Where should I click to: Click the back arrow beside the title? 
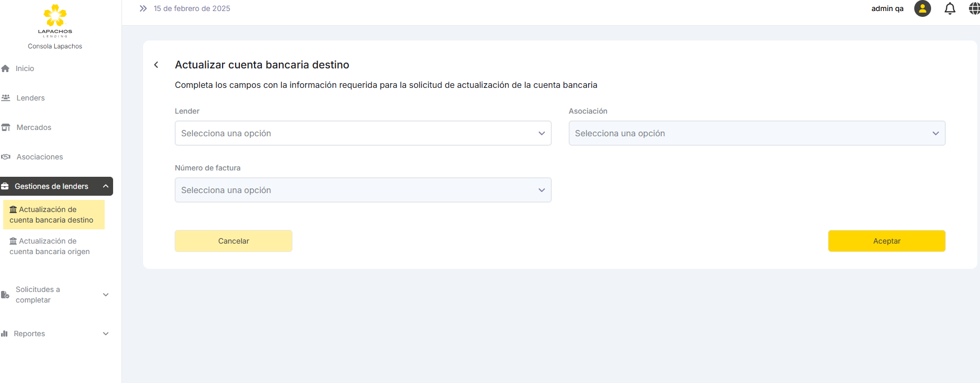click(156, 65)
